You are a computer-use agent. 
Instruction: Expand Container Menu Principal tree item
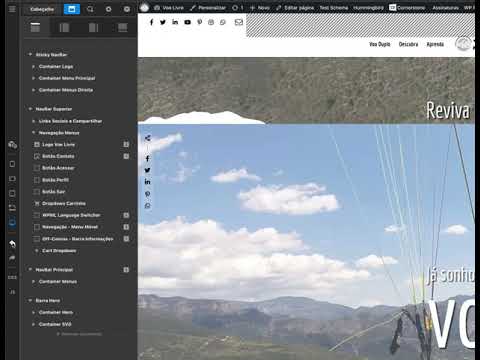pos(33,78)
